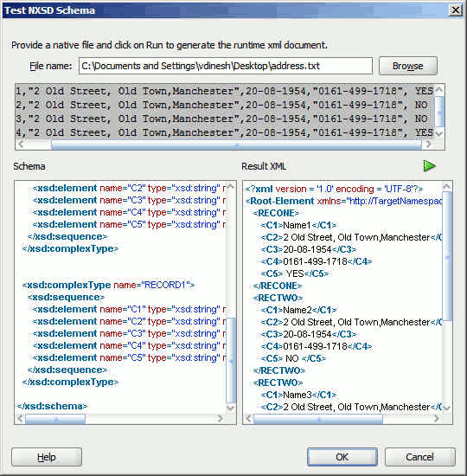This screenshot has height=476, width=467.
Task: Click Result XML horizontal scroll-right arrow
Action: [437, 419]
